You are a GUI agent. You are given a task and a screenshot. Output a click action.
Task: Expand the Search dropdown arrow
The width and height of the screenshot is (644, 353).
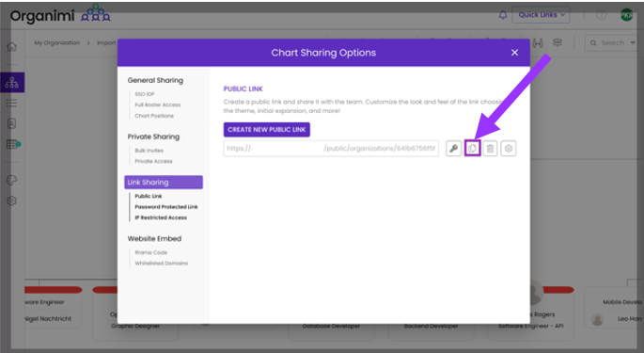click(x=633, y=42)
